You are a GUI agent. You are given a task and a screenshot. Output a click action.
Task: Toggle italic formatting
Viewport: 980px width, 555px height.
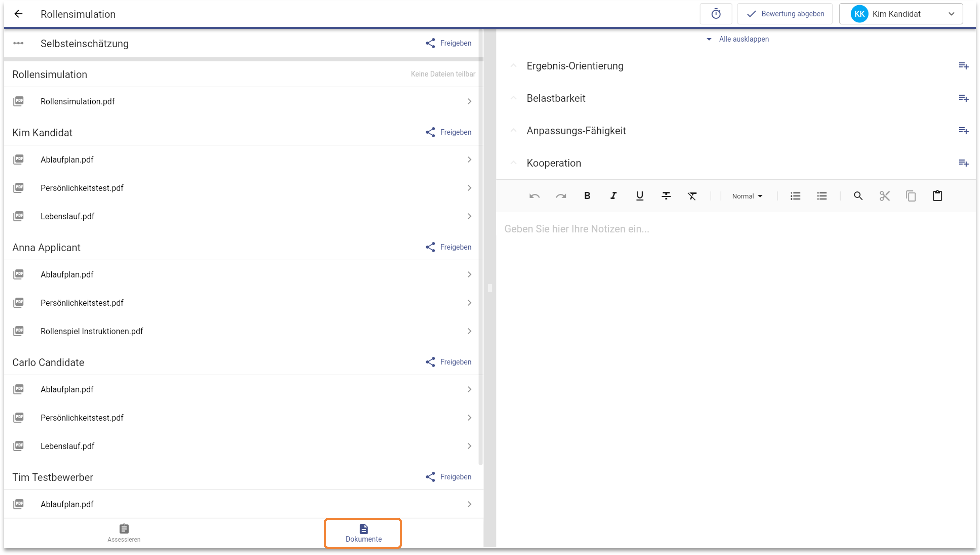pyautogui.click(x=613, y=196)
